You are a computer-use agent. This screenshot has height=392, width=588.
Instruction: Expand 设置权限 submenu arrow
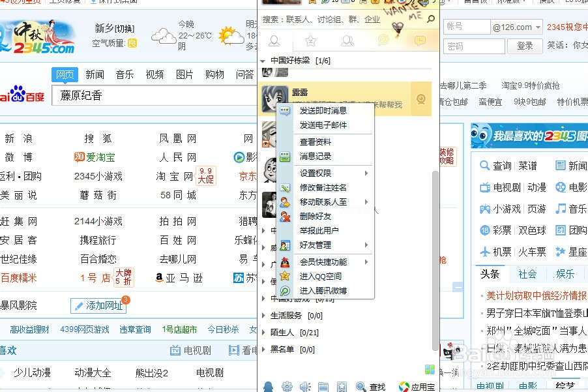[x=366, y=173]
